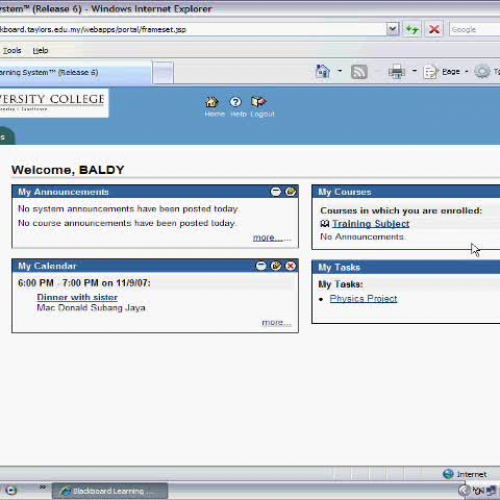The height and width of the screenshot is (500, 500).
Task: Minimize the My Announcements module
Action: (x=276, y=192)
